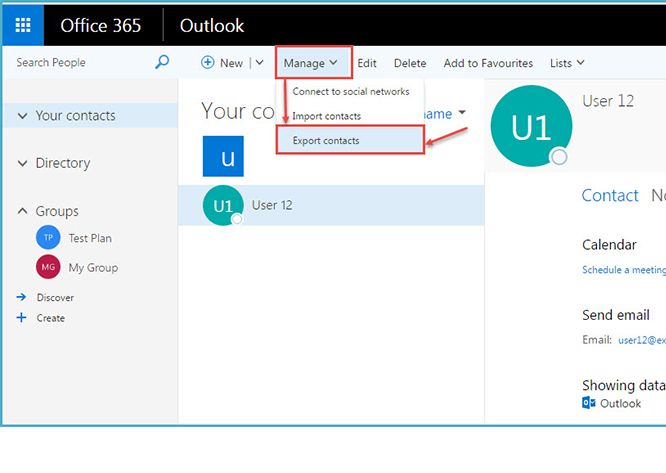Open the Manage dropdown menu
The width and height of the screenshot is (666, 473).
pos(310,63)
